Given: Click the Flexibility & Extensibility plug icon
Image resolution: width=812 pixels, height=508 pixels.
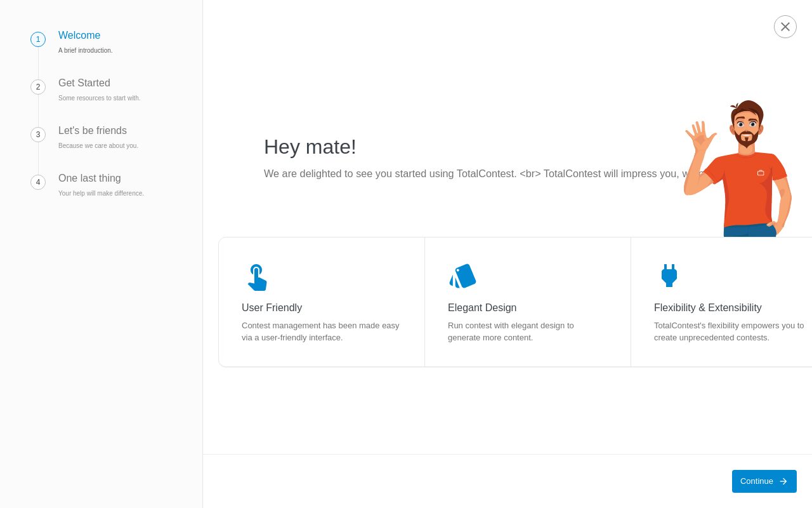Looking at the screenshot, I should click(669, 276).
